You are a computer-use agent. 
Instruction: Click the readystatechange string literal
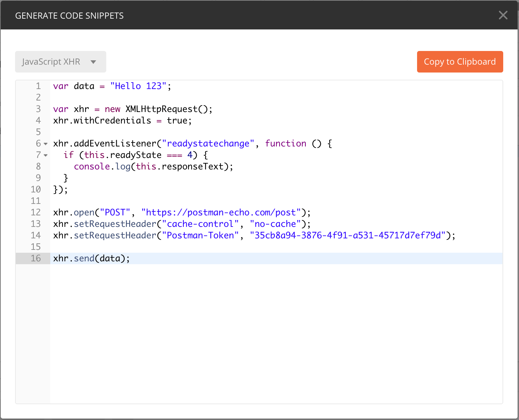pos(208,143)
